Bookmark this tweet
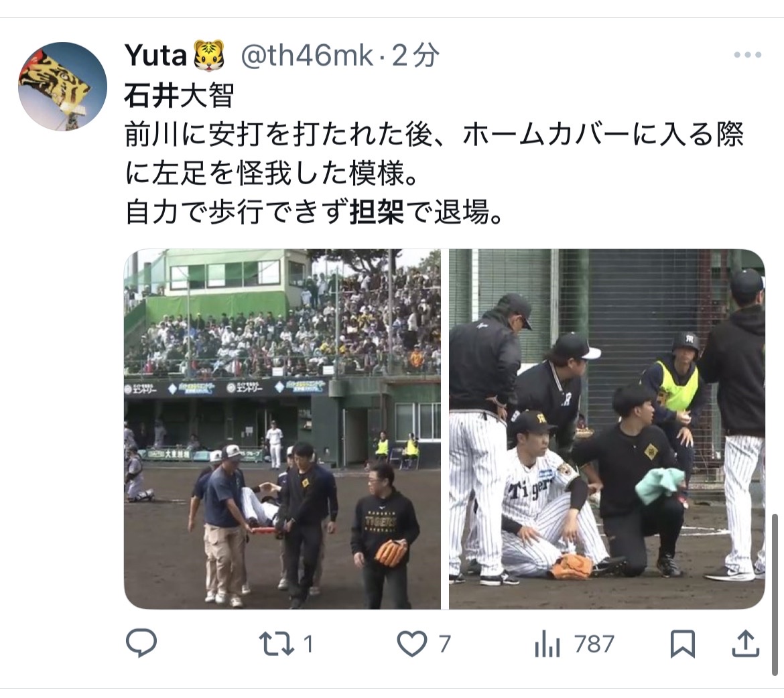 point(683,644)
